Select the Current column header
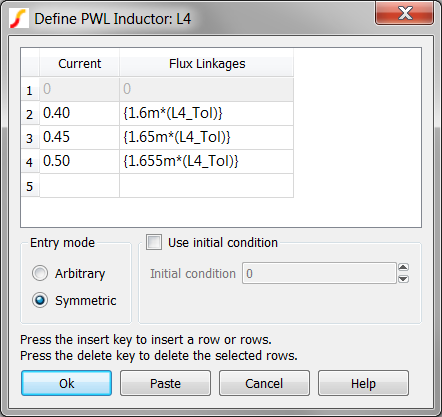 tap(79, 63)
